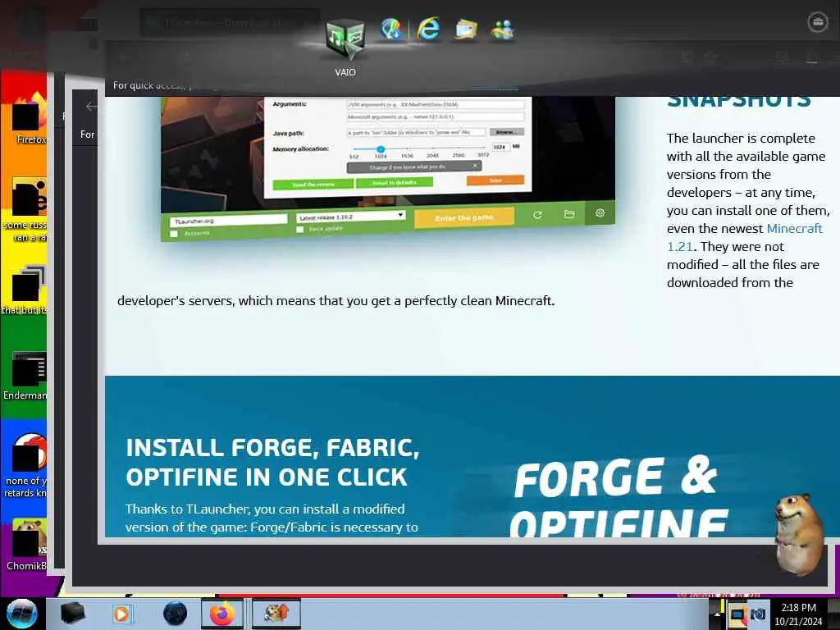Image resolution: width=840 pixels, height=630 pixels.
Task: Click the 'FORGE & OPTIFINE' banner graphic
Action: click(x=618, y=496)
